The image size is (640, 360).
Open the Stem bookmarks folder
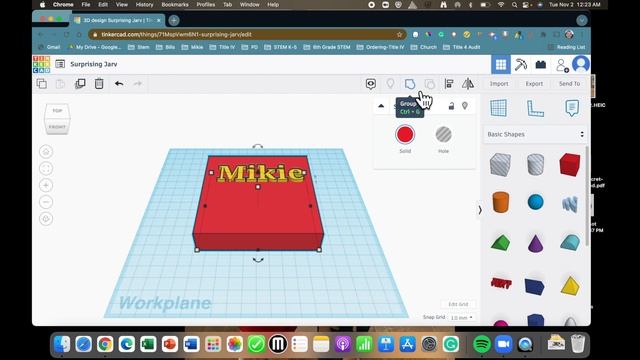[139, 47]
